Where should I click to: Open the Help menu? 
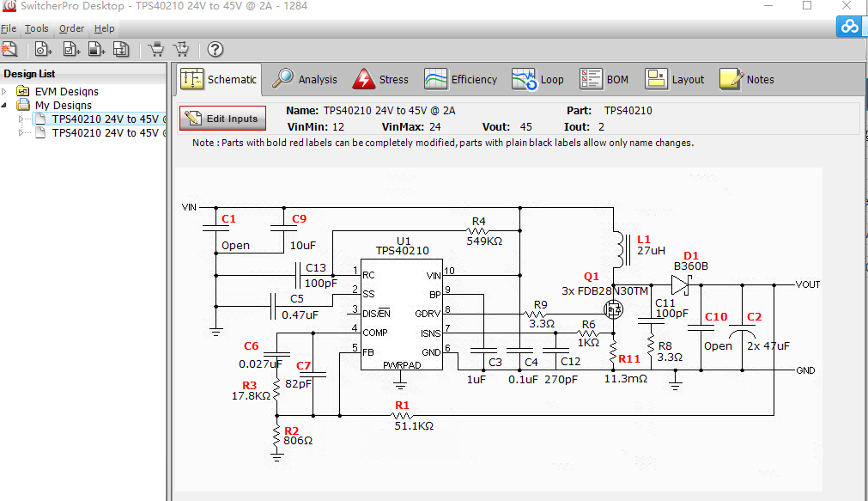click(104, 28)
